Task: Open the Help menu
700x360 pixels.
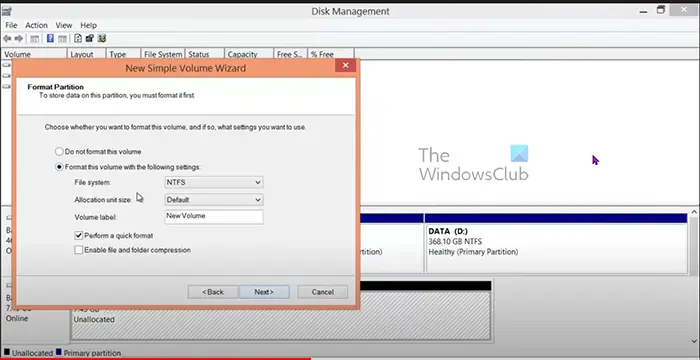Action: [88, 25]
